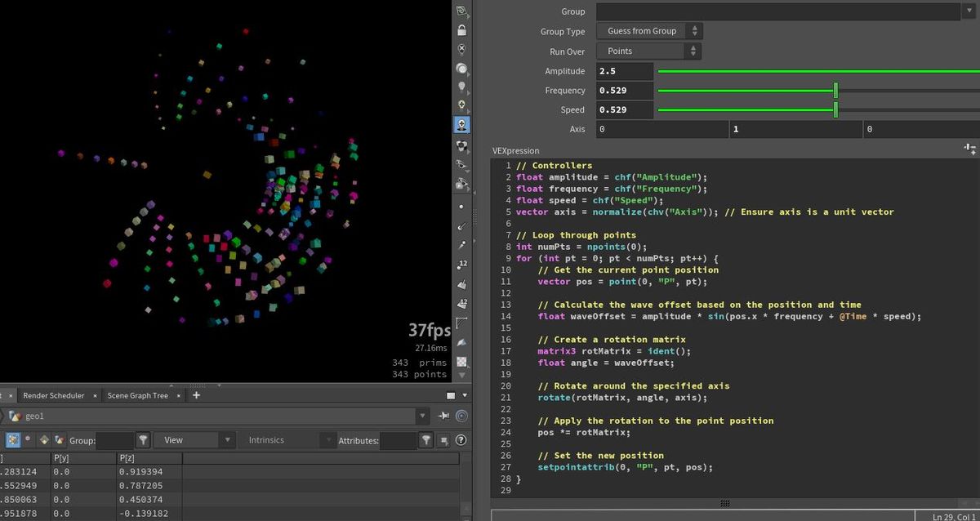Click the Group filter funnel icon
This screenshot has height=521, width=980.
pyautogui.click(x=143, y=440)
